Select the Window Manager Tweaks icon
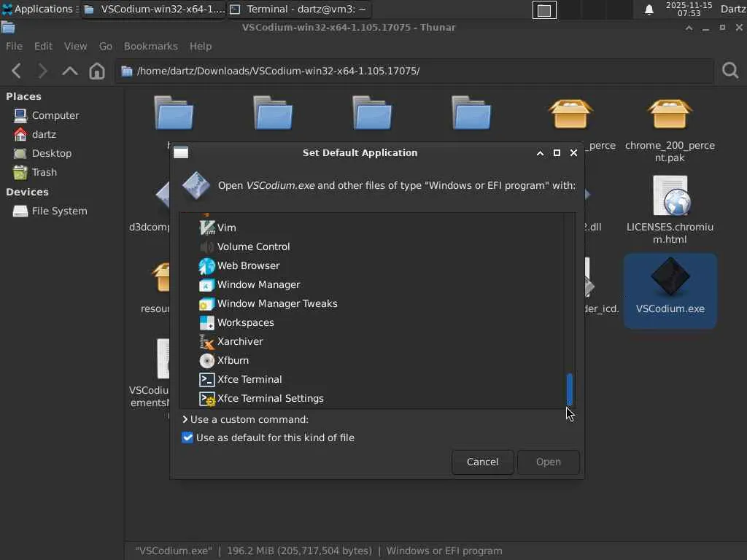 click(206, 304)
